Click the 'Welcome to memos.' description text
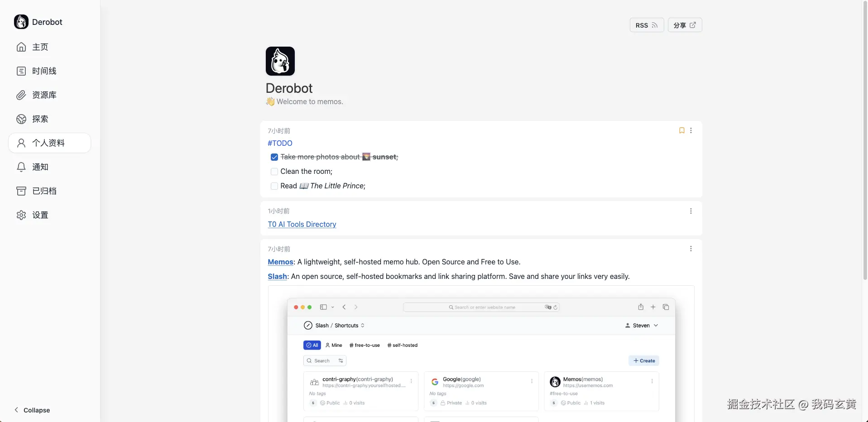This screenshot has width=868, height=422. 310,101
